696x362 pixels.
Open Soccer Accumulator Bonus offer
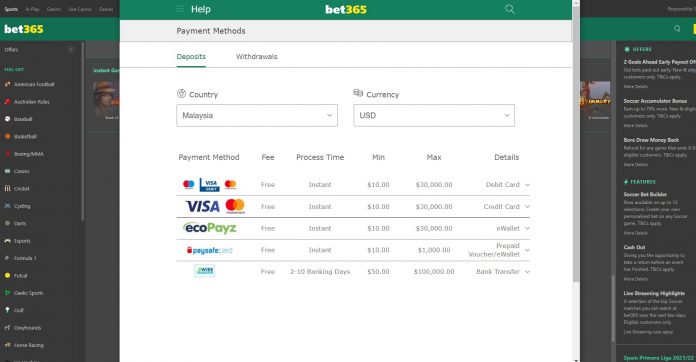(x=655, y=101)
